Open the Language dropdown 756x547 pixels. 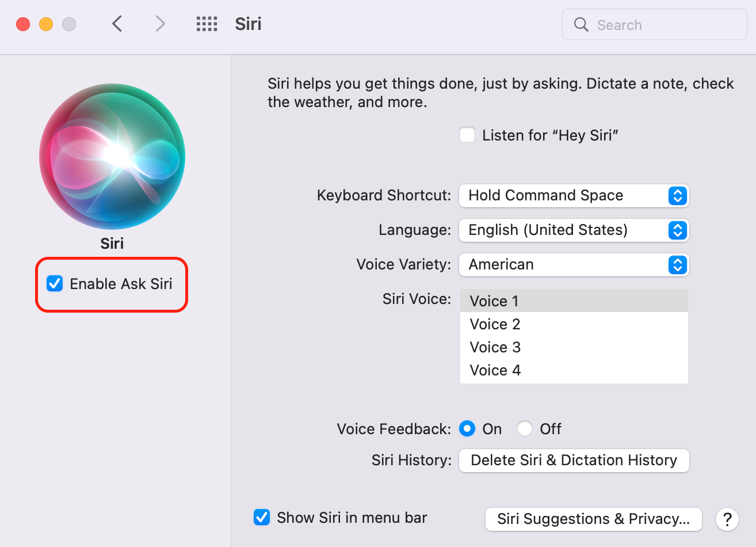574,230
